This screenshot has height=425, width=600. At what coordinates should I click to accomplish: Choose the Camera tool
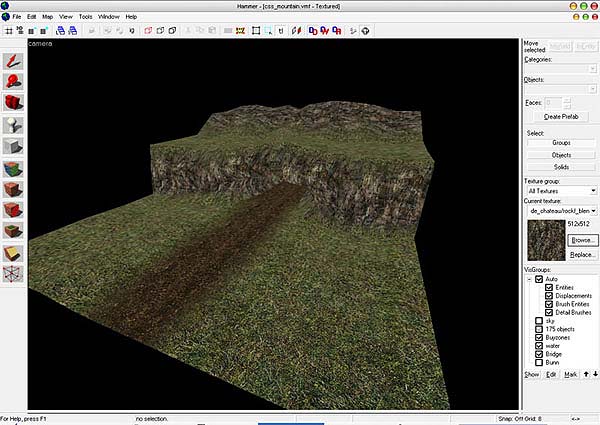coord(14,102)
